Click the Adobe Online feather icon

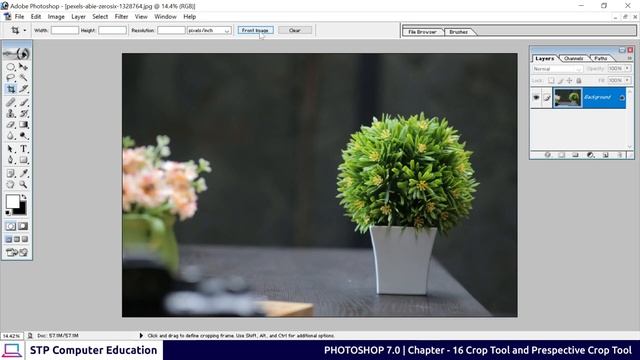17,53
